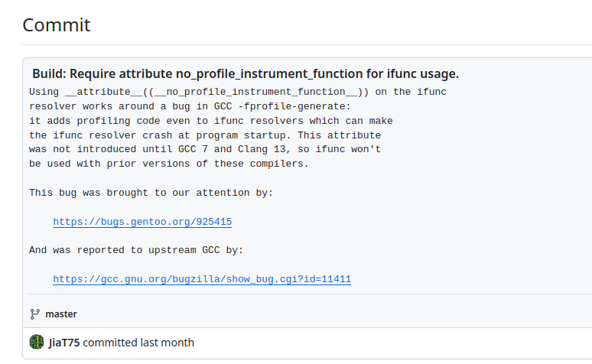Click JiaT75's avatar image
Screen dimensions: 592x364
(x=37, y=343)
